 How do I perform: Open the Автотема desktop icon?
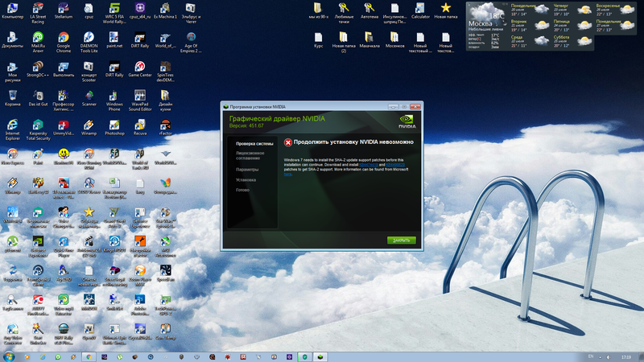369,11
